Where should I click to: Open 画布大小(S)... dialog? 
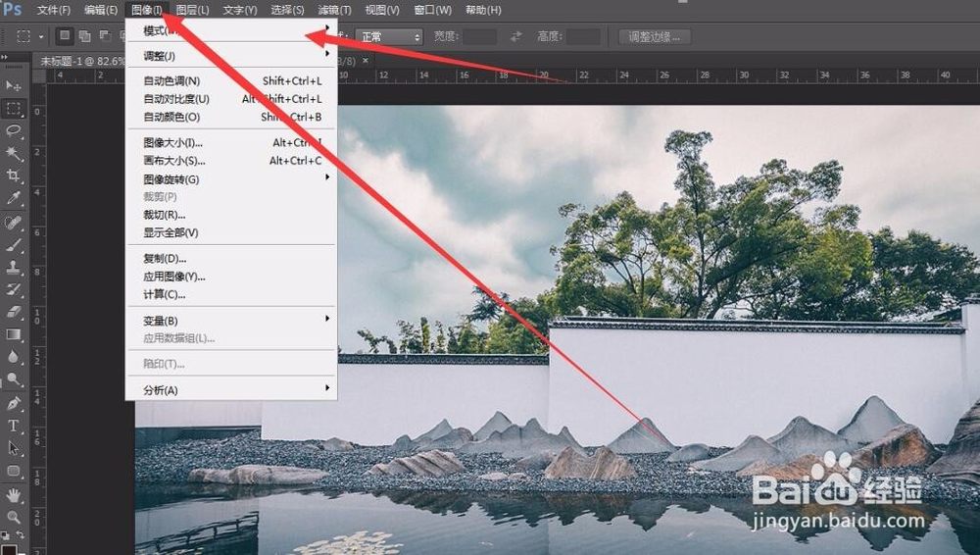pos(231,161)
